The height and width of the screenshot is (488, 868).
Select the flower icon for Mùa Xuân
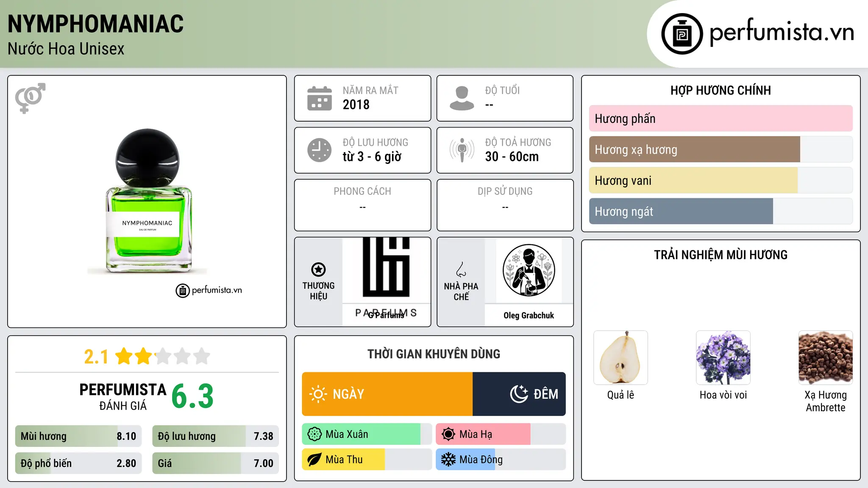[x=314, y=434]
